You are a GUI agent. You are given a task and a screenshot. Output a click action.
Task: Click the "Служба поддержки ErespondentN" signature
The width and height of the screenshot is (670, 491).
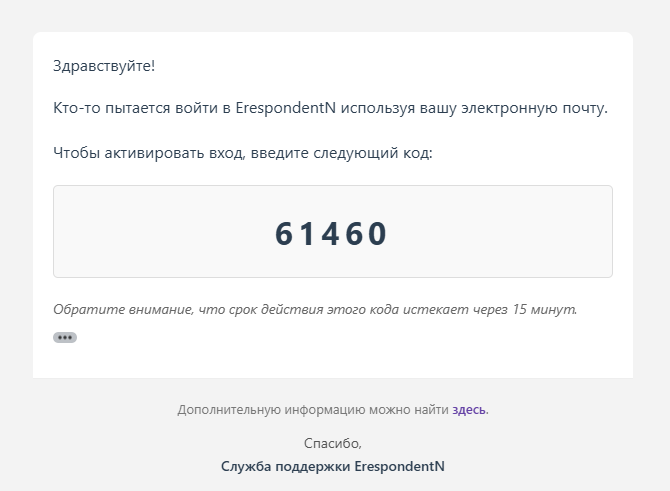[x=333, y=466]
